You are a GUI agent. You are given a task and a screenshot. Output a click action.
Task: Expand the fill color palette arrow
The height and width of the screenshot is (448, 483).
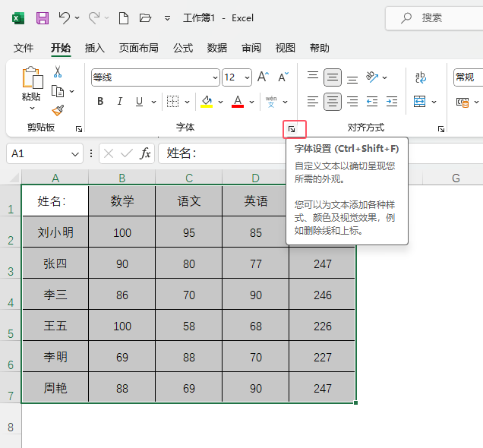220,102
